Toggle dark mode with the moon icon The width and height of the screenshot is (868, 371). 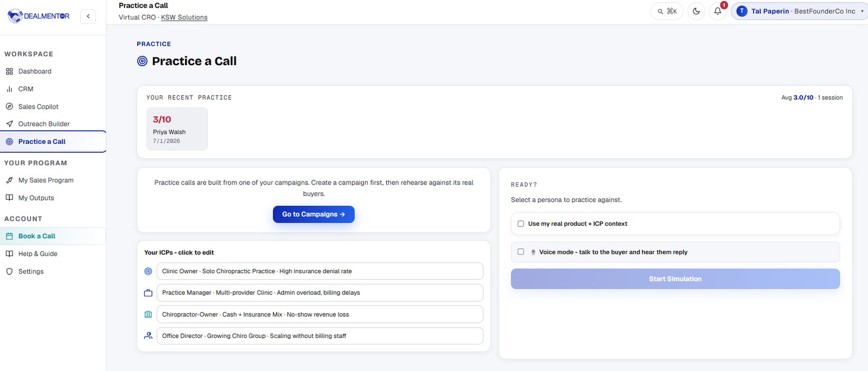click(696, 11)
